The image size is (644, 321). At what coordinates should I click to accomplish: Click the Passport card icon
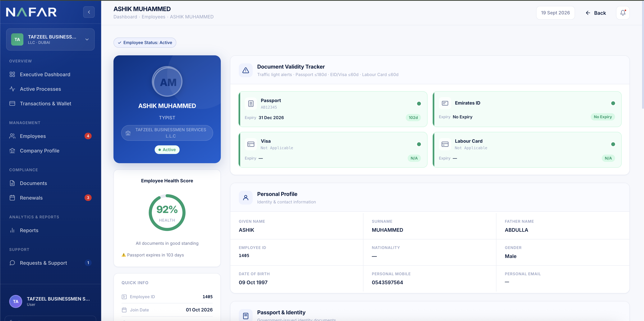point(251,103)
